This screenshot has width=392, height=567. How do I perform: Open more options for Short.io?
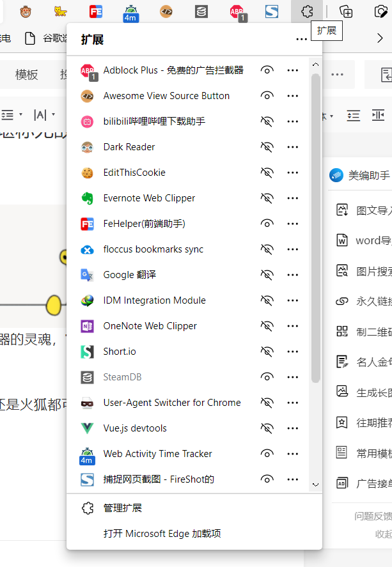(x=292, y=352)
